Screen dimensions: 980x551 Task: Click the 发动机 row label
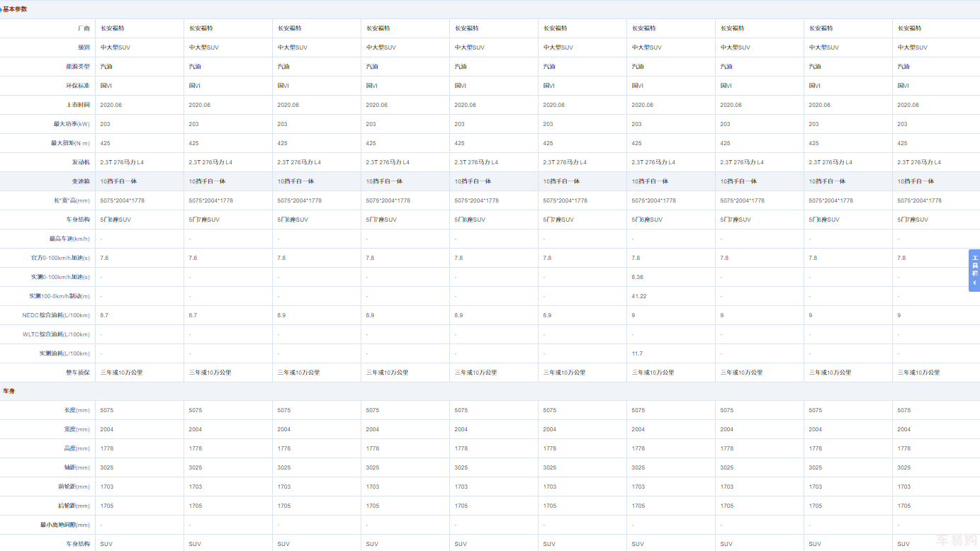81,162
